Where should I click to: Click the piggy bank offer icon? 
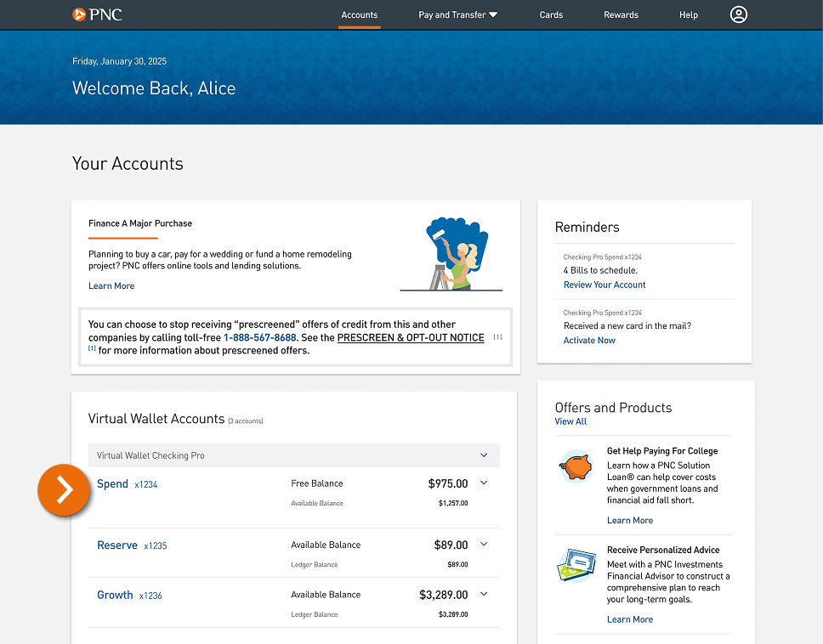(x=576, y=466)
